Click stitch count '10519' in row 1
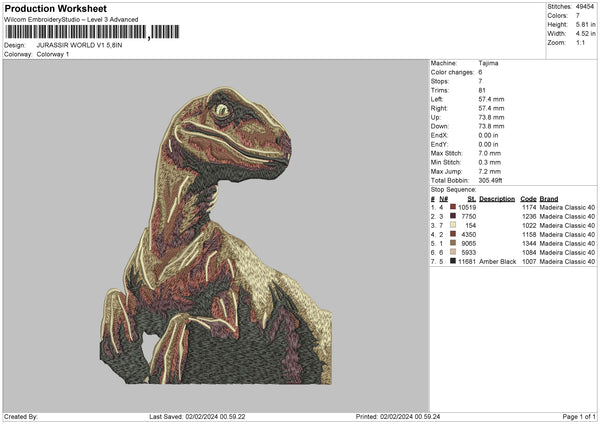The image size is (600, 424). coord(467,207)
